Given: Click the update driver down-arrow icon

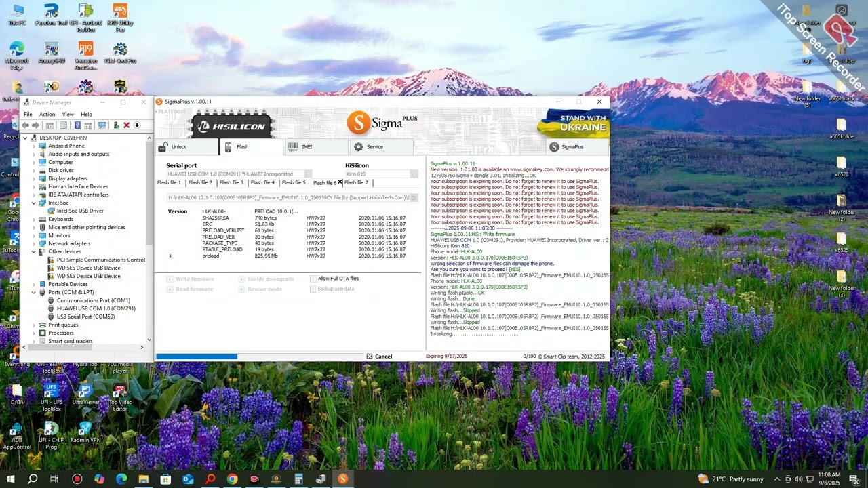Looking at the screenshot, I should (136, 125).
